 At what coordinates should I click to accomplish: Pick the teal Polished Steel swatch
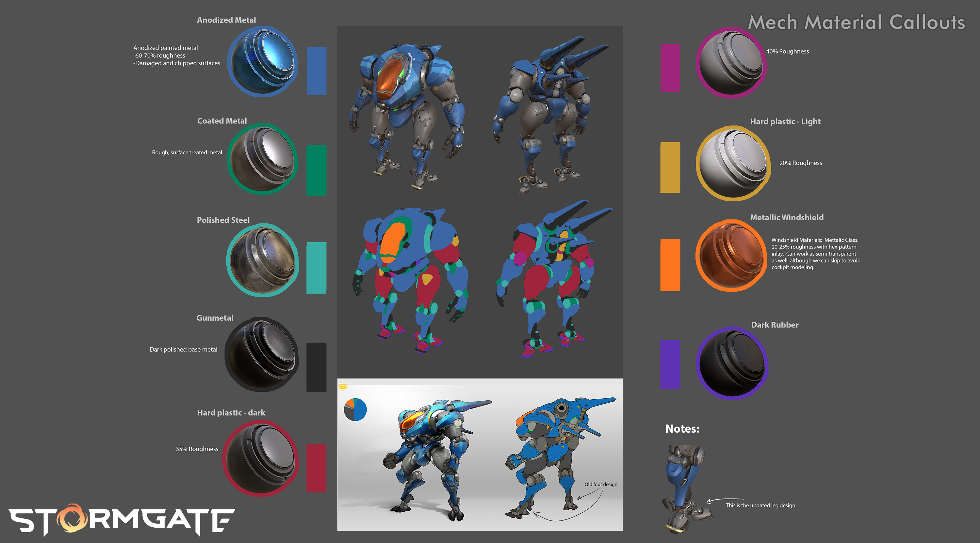[316, 268]
